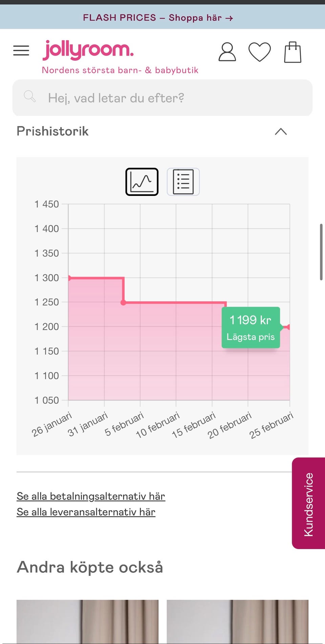Click the jollyroom logo
This screenshot has height=644, width=325.
pyautogui.click(x=88, y=50)
